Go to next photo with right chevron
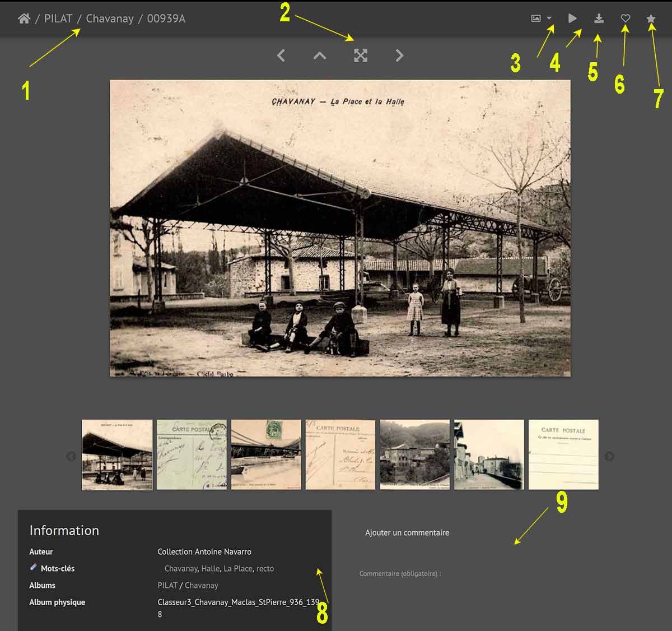Screen dimensions: 672x631 tap(399, 55)
